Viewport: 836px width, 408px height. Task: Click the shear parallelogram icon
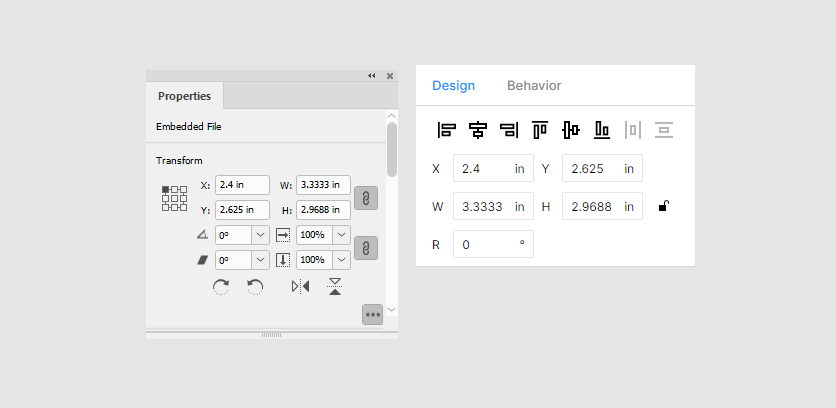(x=202, y=260)
